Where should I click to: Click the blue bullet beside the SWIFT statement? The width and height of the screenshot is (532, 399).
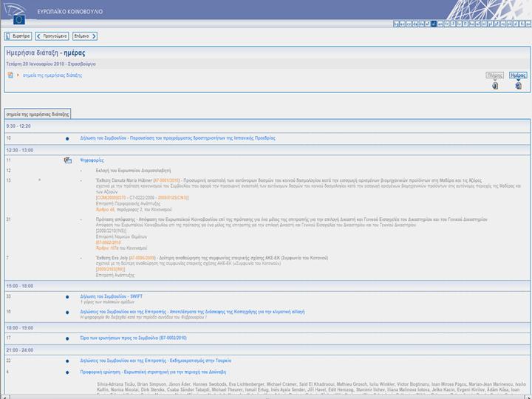click(67, 296)
